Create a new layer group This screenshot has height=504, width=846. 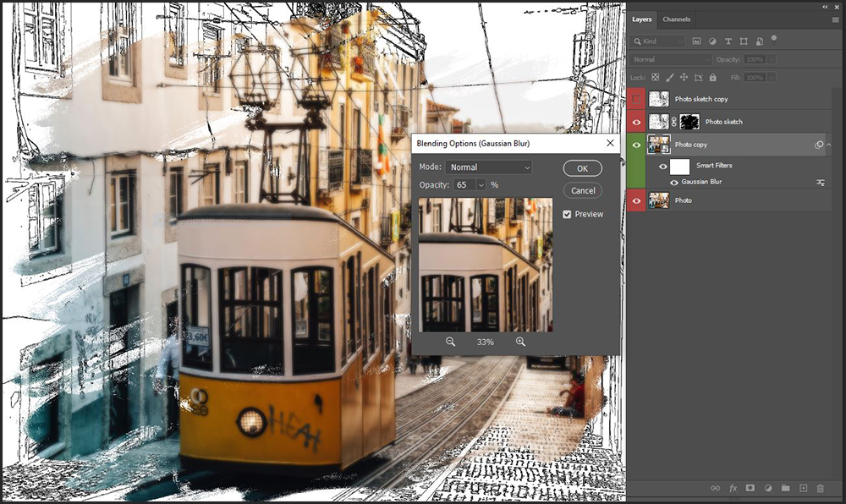tap(786, 489)
